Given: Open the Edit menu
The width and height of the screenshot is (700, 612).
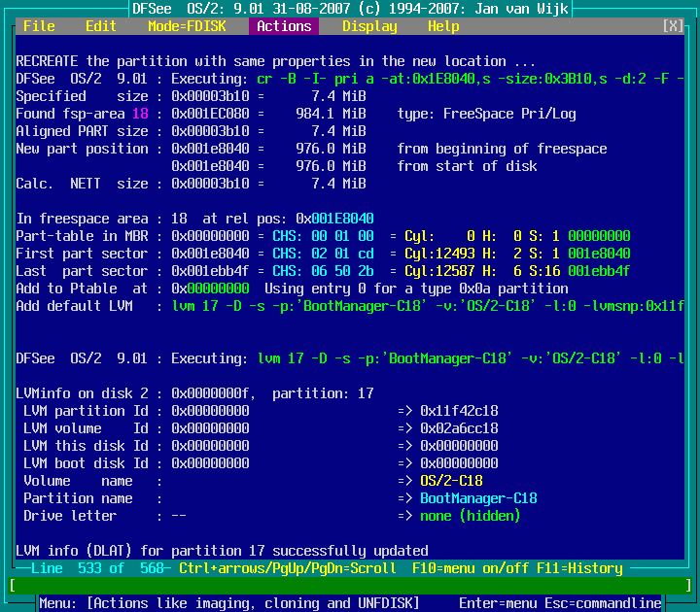Looking at the screenshot, I should tap(101, 26).
